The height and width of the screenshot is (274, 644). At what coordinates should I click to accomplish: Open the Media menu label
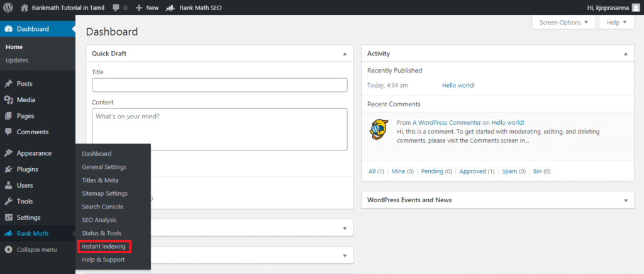click(x=26, y=100)
